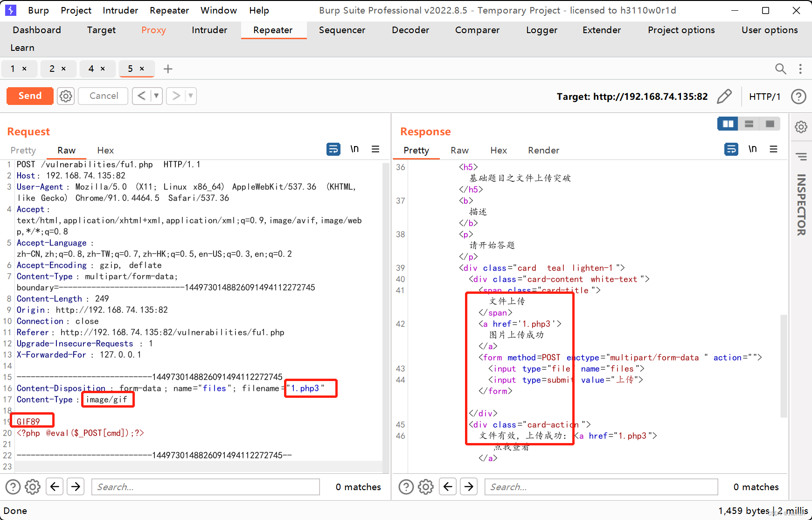Open the Proxy tool tab
Viewport: 812px width, 520px height.
coord(153,30)
